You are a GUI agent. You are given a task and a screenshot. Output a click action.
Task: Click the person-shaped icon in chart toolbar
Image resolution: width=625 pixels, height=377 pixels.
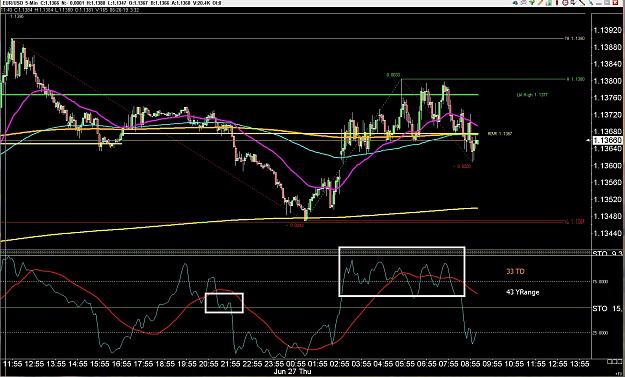[523, 2]
